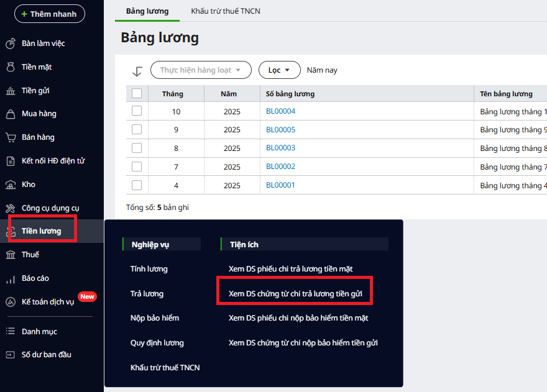Open the Kho warehouse icon
This screenshot has height=392, width=547.
[x=10, y=185]
